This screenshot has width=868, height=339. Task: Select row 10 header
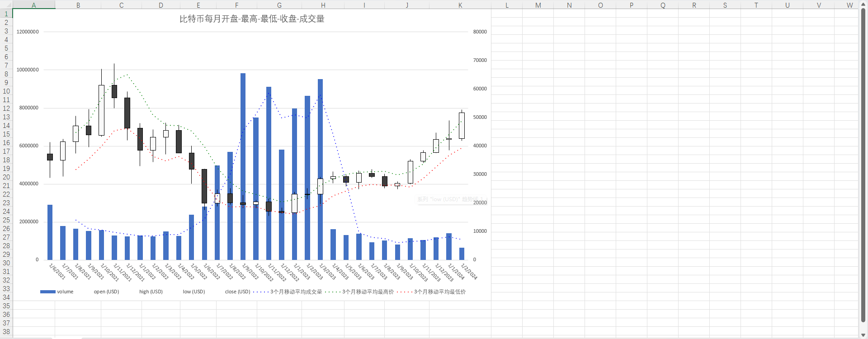[x=6, y=91]
